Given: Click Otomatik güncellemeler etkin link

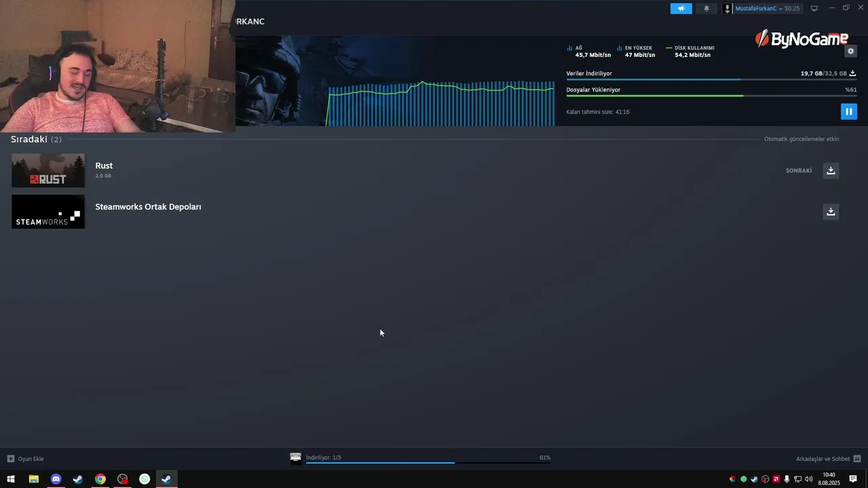Looking at the screenshot, I should (x=802, y=139).
